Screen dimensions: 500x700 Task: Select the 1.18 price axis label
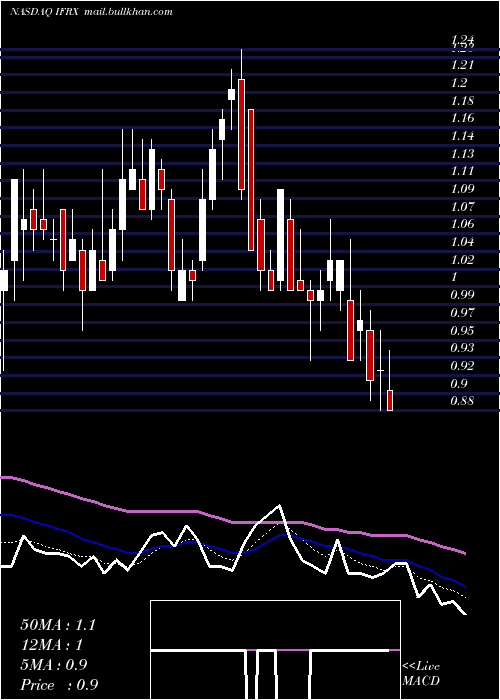tap(462, 100)
